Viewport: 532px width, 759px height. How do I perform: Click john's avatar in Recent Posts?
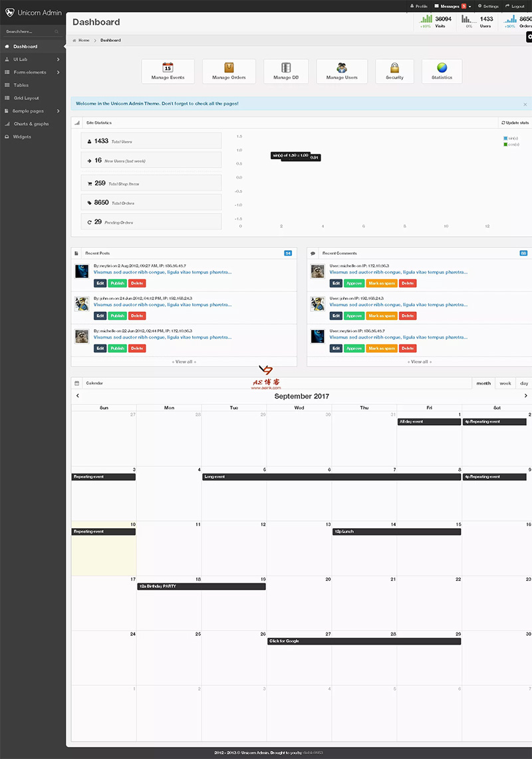82,303
